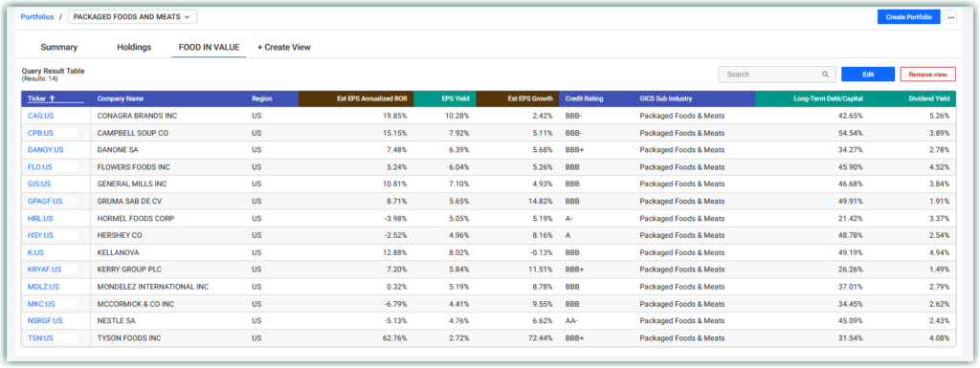980x368 pixels.
Task: Open the three-dots more options menu
Action: [x=950, y=17]
